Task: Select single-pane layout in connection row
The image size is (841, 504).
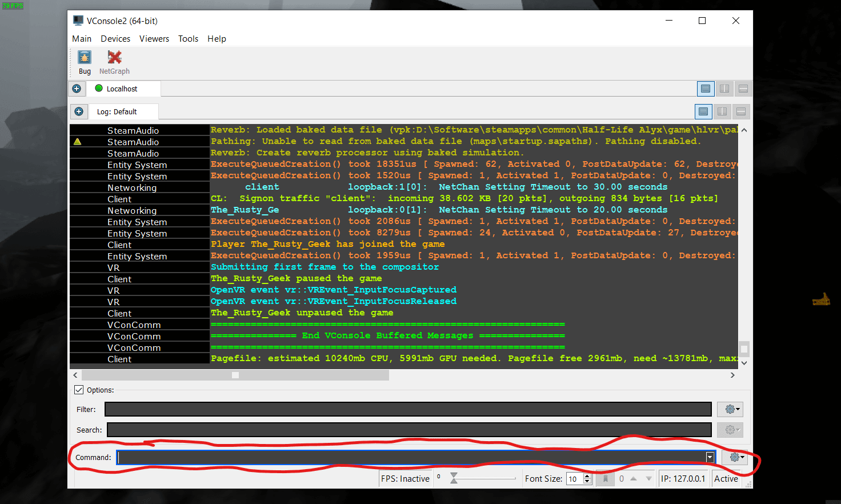Action: click(706, 89)
